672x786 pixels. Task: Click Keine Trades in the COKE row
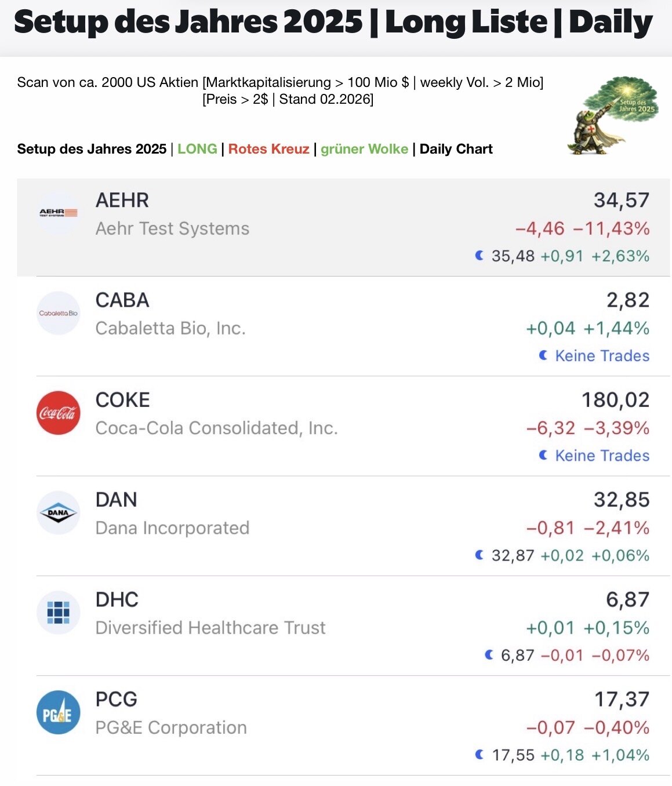[602, 456]
